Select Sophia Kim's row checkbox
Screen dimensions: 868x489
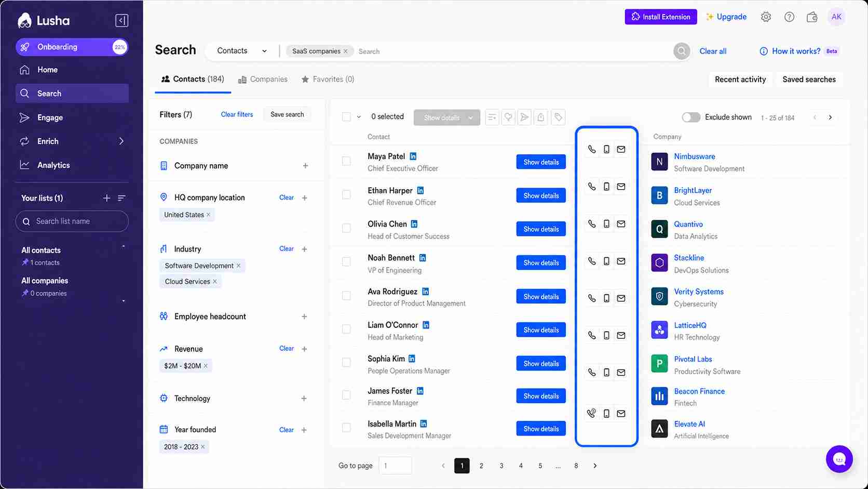(x=346, y=363)
